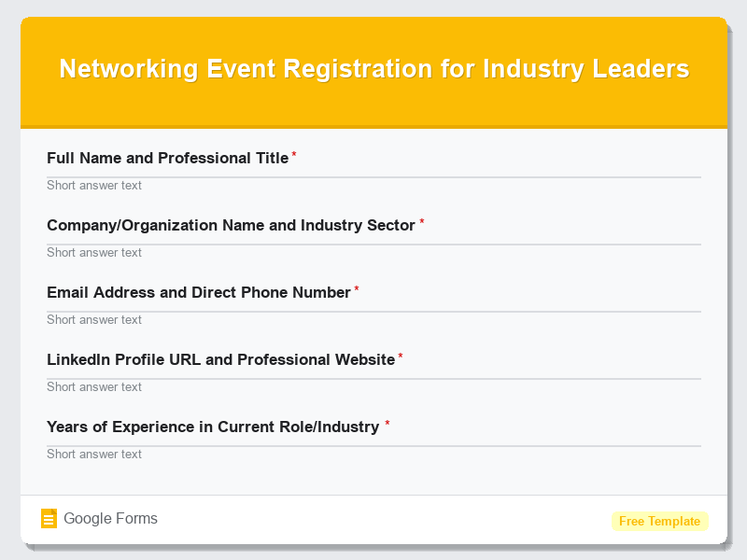
Task: Click the Years of Experience question label
Action: pos(213,427)
